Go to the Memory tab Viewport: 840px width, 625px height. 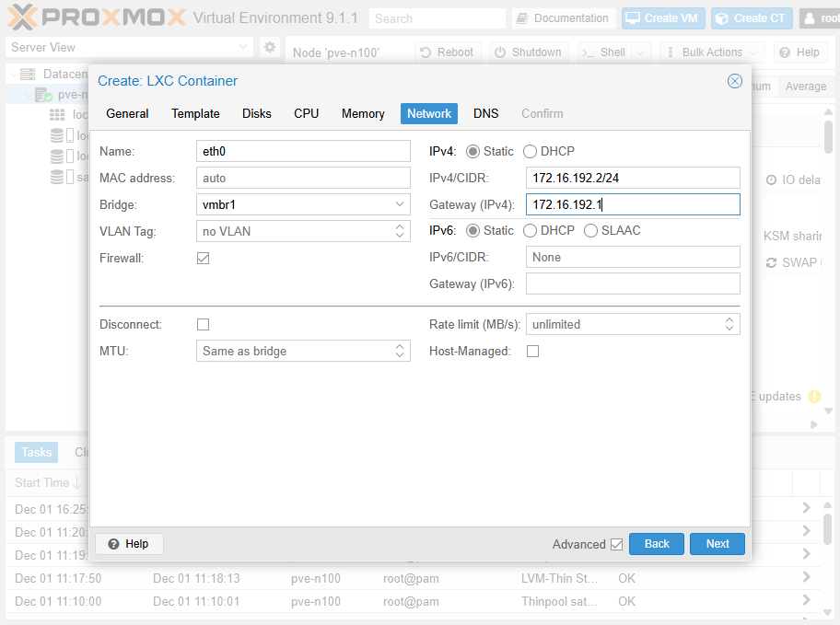(x=363, y=113)
